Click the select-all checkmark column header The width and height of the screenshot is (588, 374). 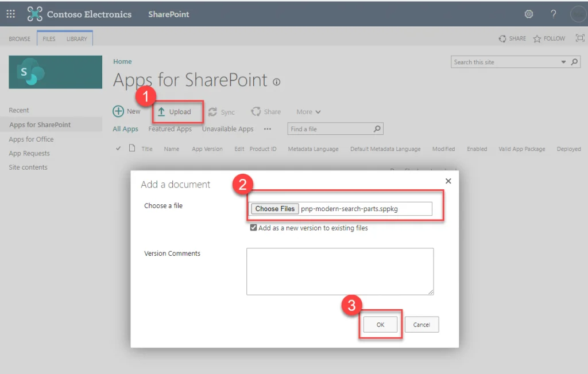point(118,149)
